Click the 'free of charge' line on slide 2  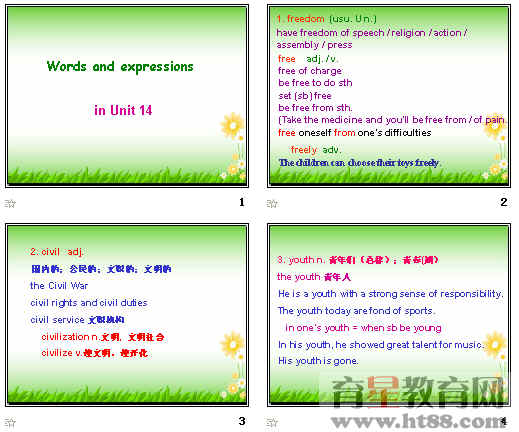tap(310, 71)
